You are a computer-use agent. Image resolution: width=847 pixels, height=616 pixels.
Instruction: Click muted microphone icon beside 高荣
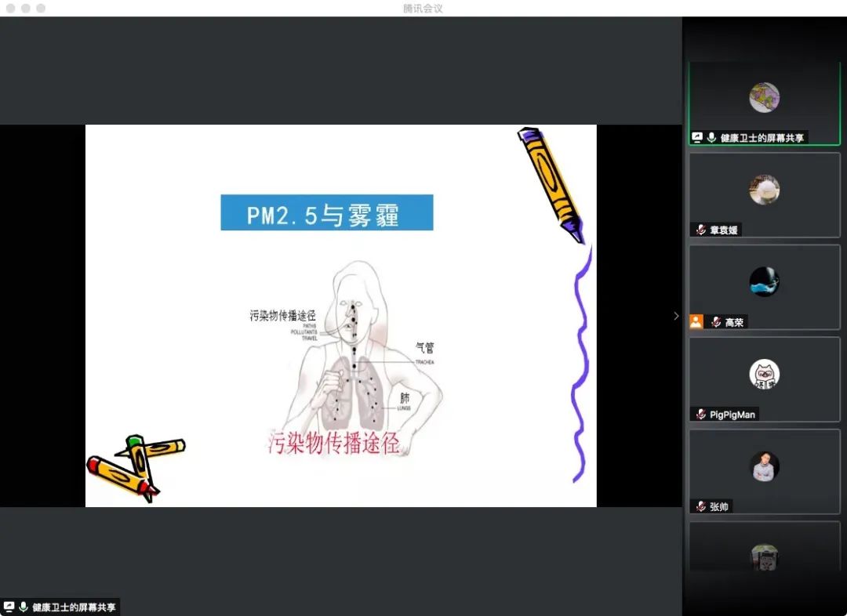715,322
